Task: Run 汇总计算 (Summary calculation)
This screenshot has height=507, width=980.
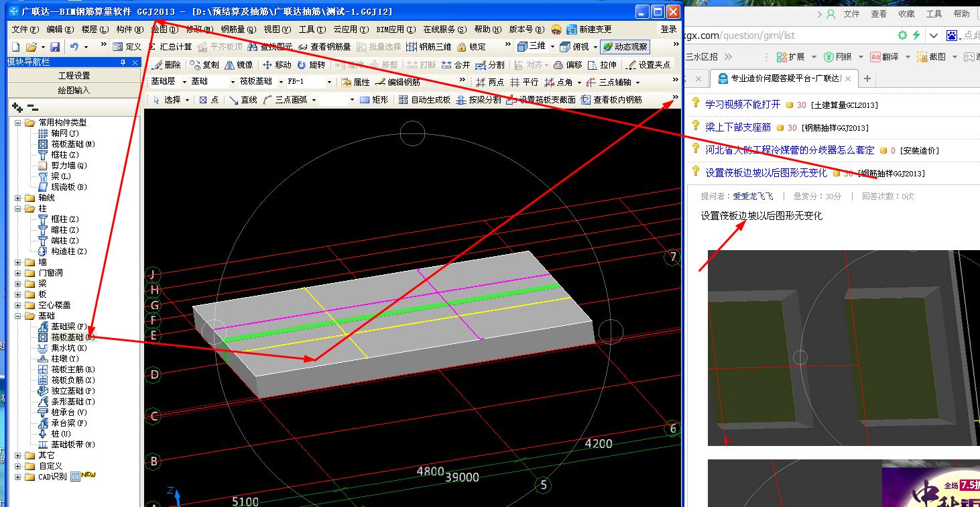Action: coord(170,47)
